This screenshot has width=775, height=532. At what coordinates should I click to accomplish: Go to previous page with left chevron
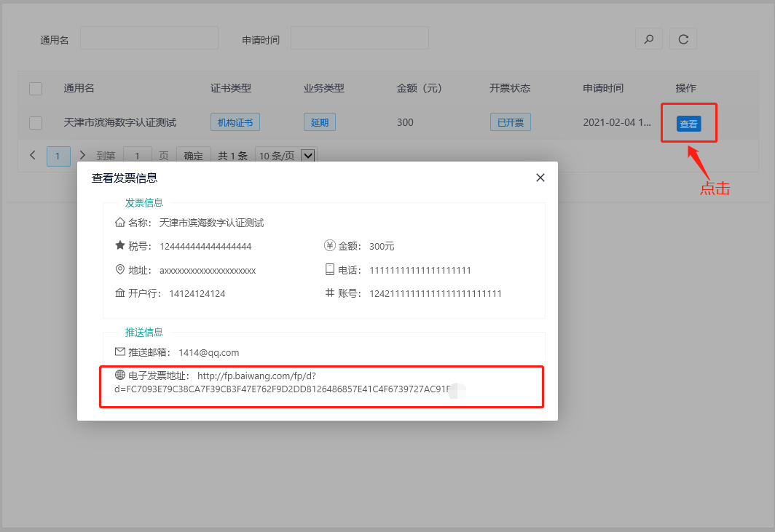[x=33, y=156]
